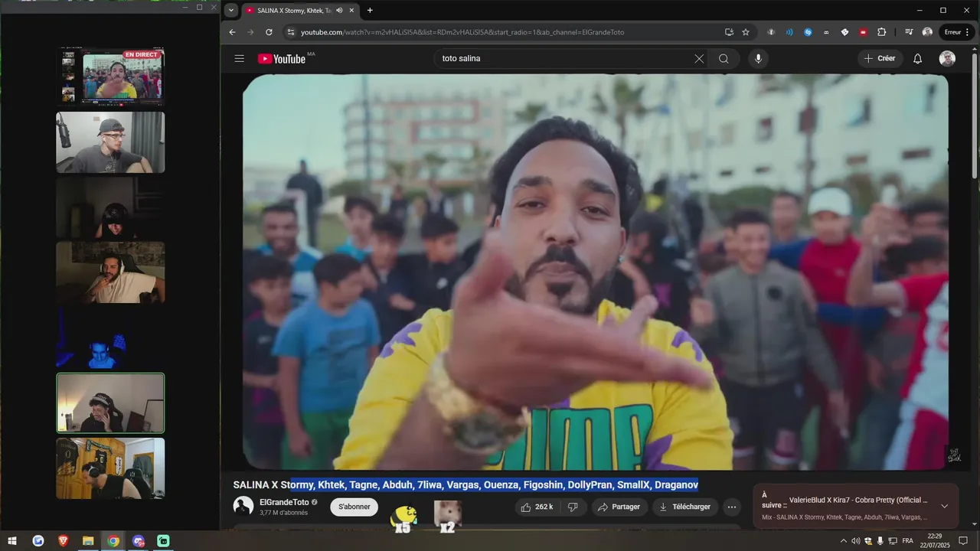Like the SALINA video
The height and width of the screenshot is (551, 980).
click(x=537, y=507)
